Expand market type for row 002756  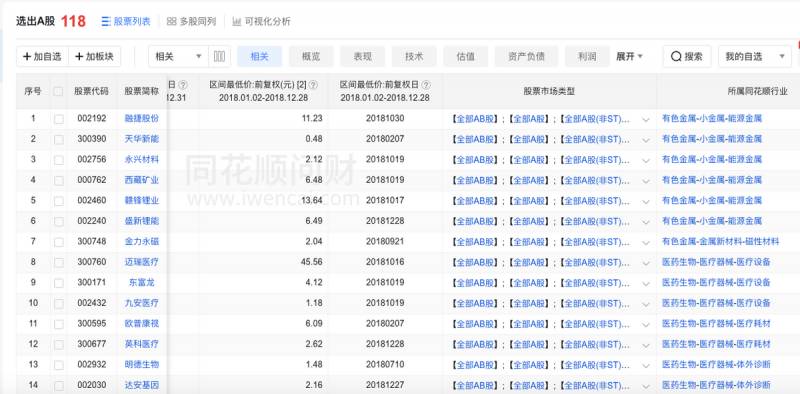[645, 160]
